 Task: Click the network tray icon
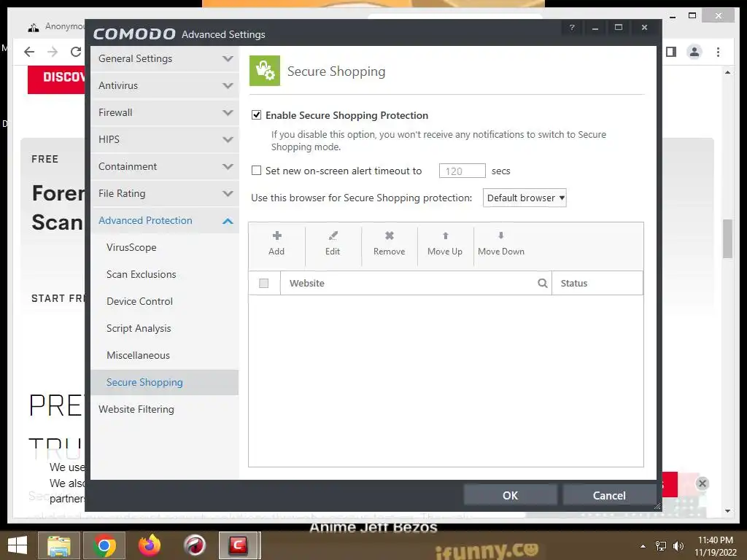(661, 546)
